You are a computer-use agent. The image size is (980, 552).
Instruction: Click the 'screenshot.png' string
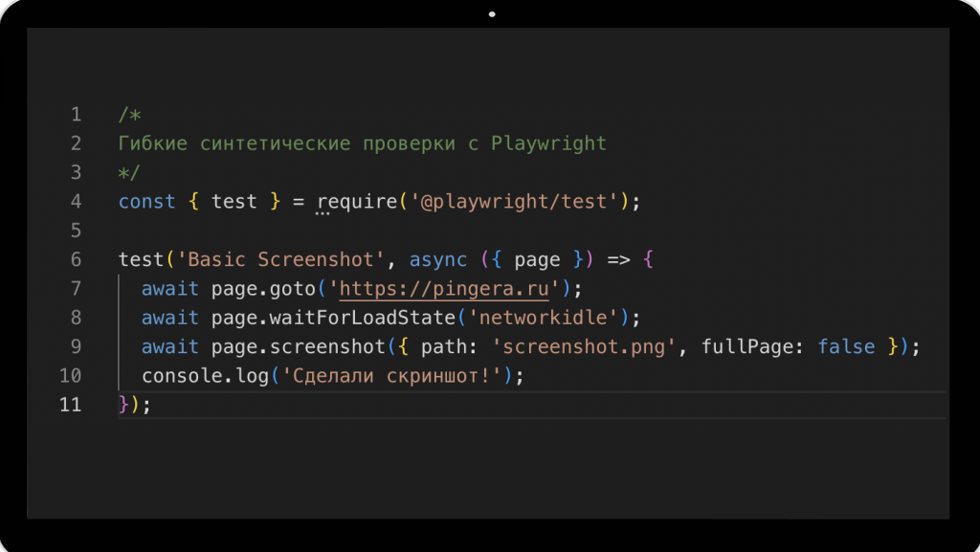click(x=584, y=346)
